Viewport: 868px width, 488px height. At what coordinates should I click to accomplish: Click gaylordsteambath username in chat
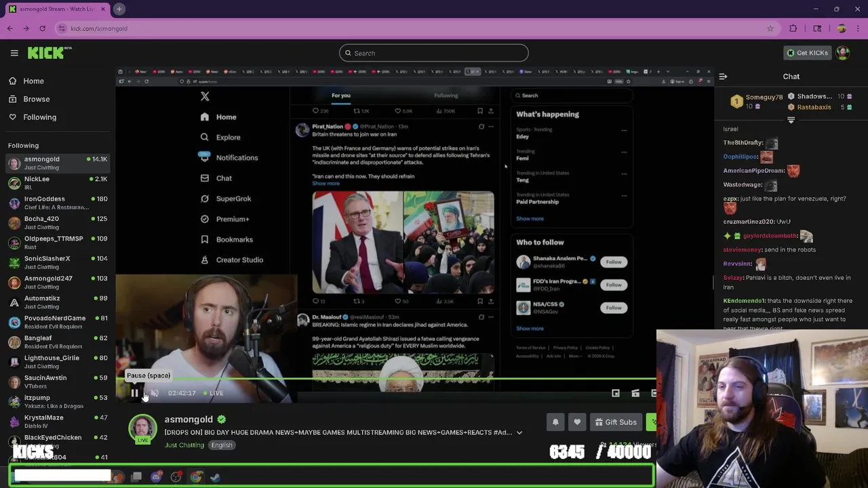pyautogui.click(x=770, y=236)
